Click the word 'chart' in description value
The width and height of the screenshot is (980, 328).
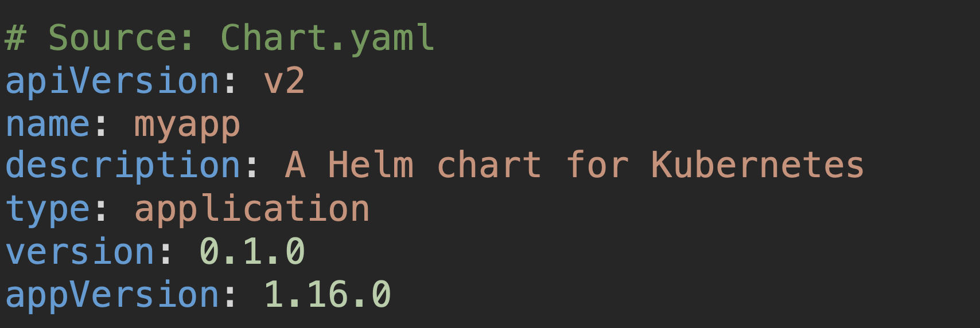click(x=489, y=165)
